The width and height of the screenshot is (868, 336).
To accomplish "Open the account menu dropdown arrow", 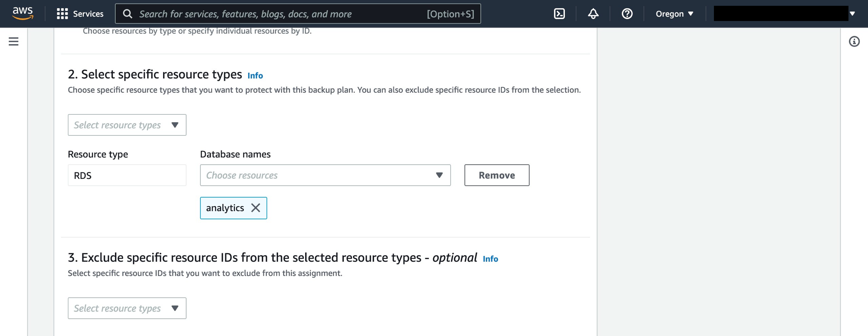I will click(852, 14).
